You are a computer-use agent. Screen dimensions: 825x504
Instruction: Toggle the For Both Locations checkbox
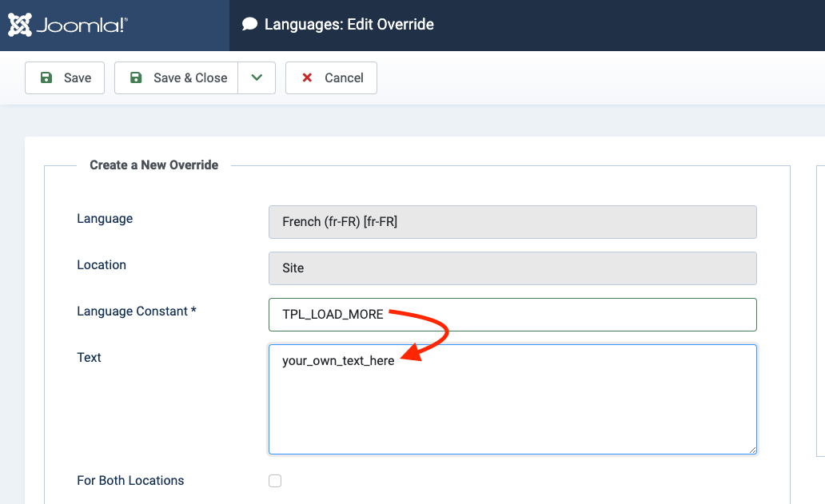pos(275,481)
